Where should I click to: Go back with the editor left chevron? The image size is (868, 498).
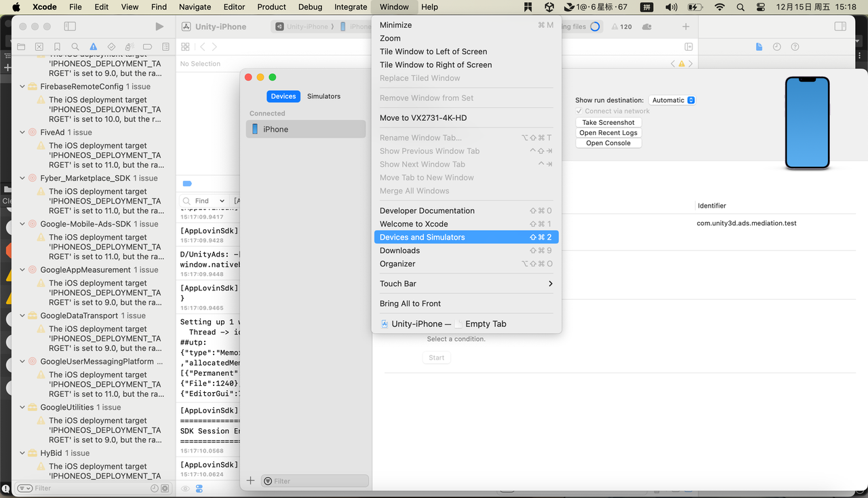click(x=202, y=47)
